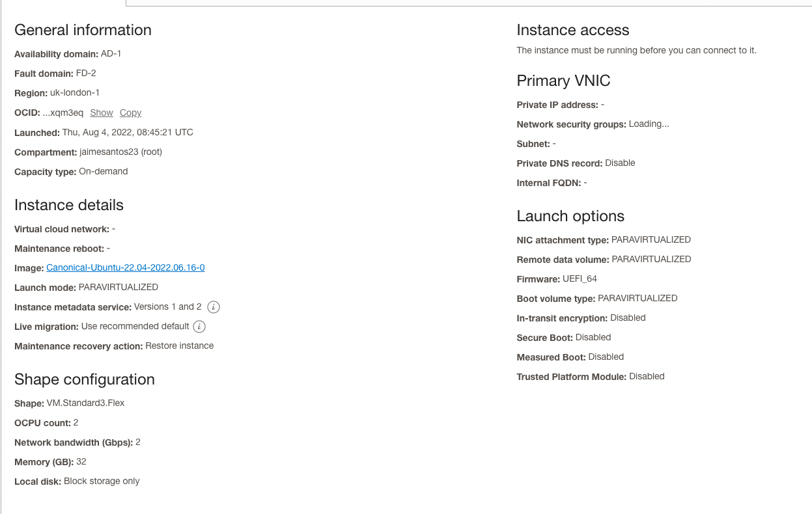Click the truncated OCID value text
The width and height of the screenshot is (812, 514).
(63, 113)
